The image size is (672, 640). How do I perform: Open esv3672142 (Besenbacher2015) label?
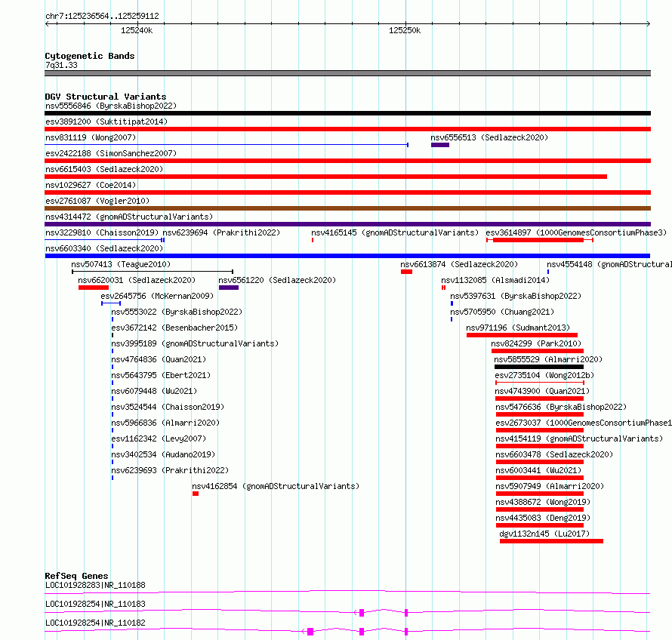[175, 328]
